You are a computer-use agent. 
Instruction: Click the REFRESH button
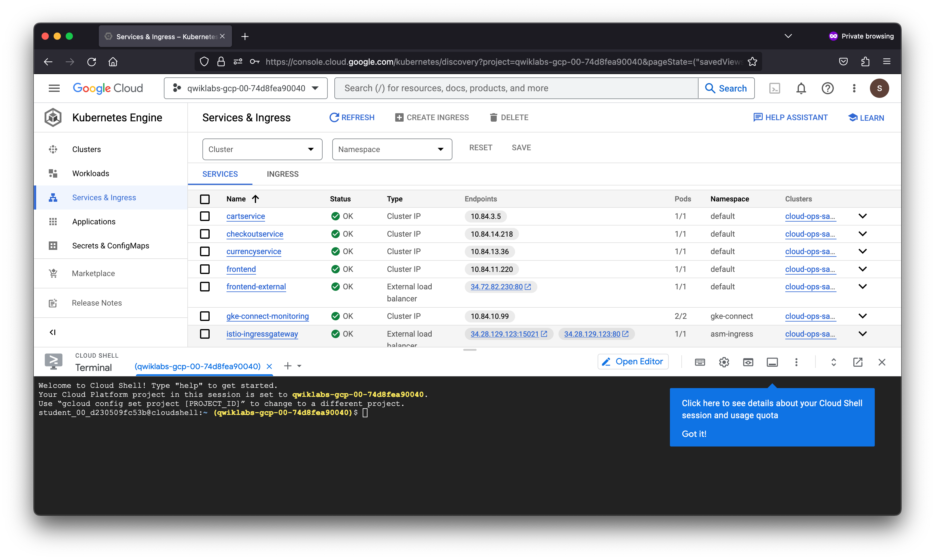click(352, 118)
